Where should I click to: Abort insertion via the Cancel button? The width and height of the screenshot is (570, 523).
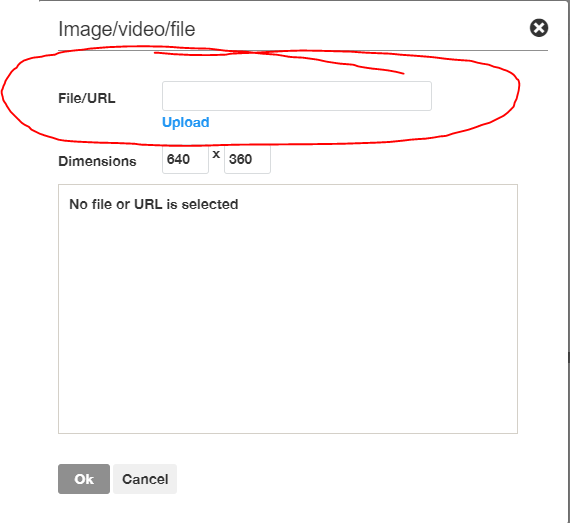(145, 479)
